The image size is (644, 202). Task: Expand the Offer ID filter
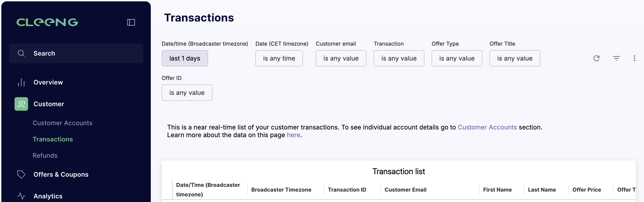[187, 93]
